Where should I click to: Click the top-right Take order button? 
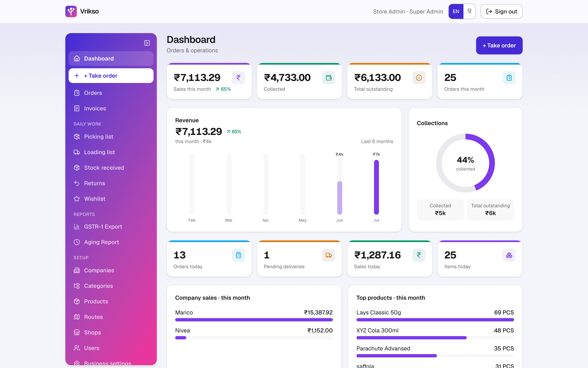tap(499, 45)
